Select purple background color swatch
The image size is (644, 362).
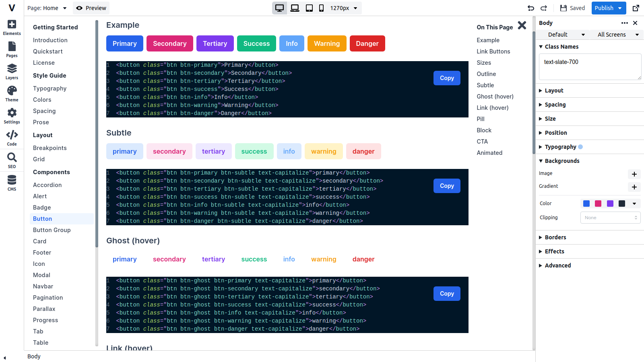coord(610,204)
